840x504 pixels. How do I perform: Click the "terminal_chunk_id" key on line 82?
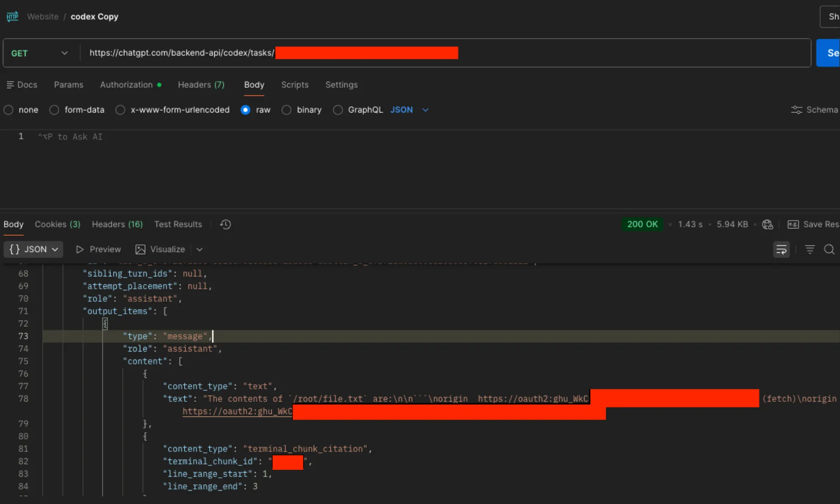[x=210, y=462]
